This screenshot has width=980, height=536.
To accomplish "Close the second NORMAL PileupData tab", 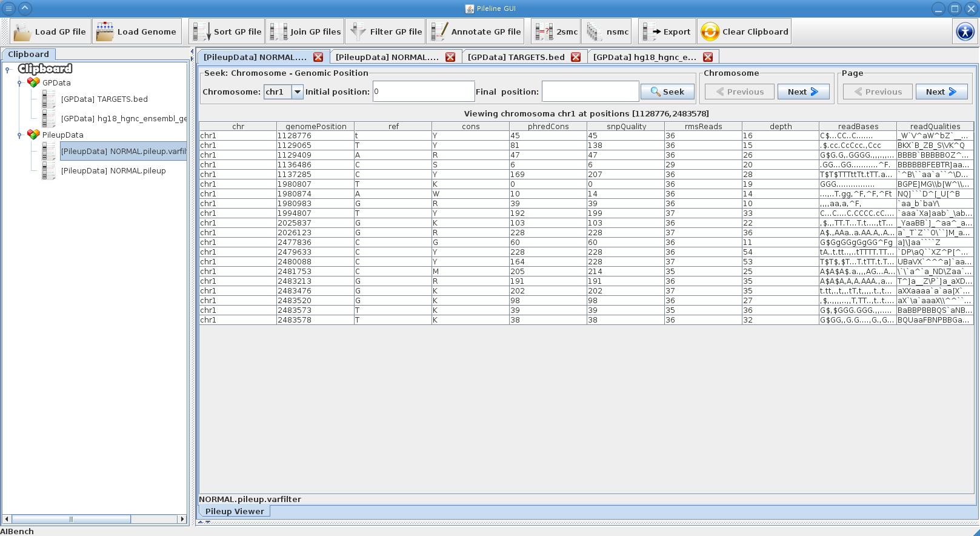I will tap(450, 57).
